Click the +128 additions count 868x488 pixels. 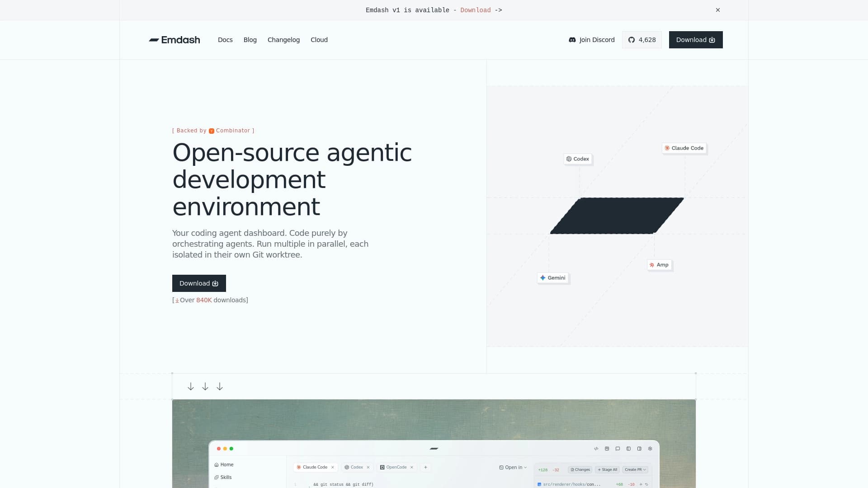pos(542,470)
